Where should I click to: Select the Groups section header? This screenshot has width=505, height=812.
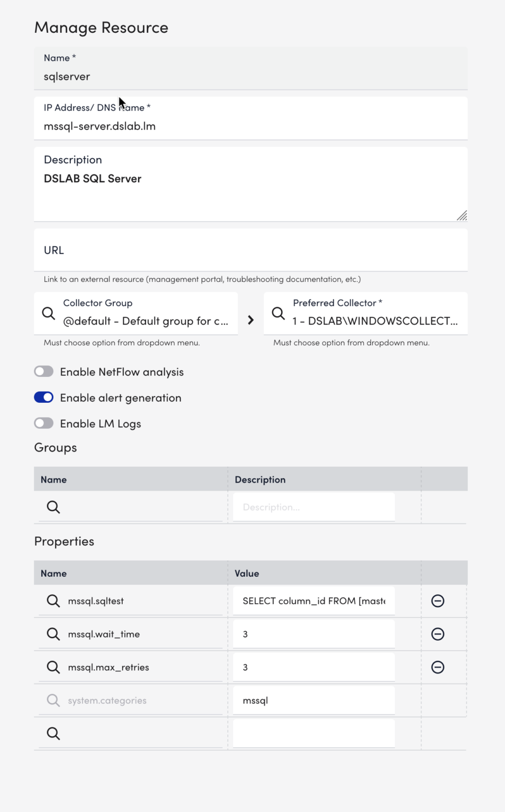(55, 447)
